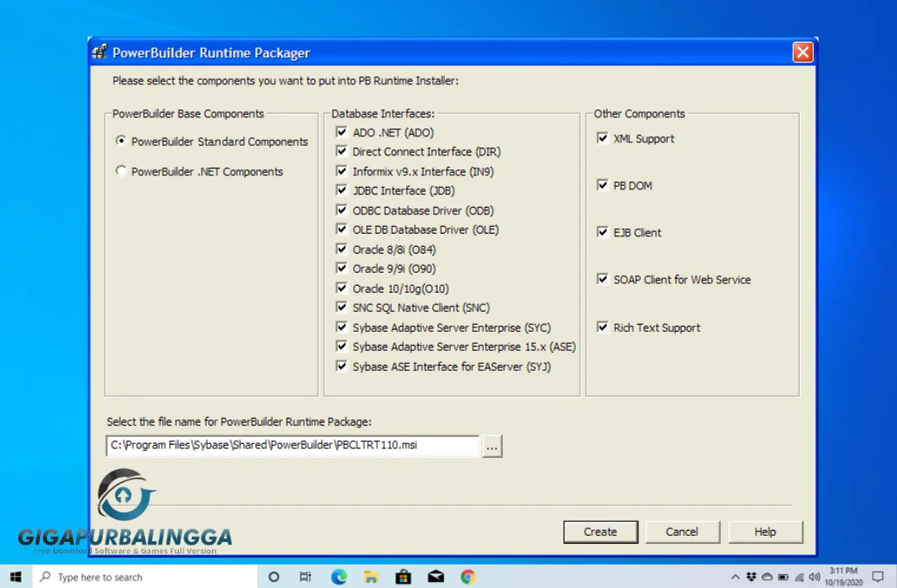897x588 pixels.
Task: Disable the XML Support checkbox
Action: click(x=601, y=138)
